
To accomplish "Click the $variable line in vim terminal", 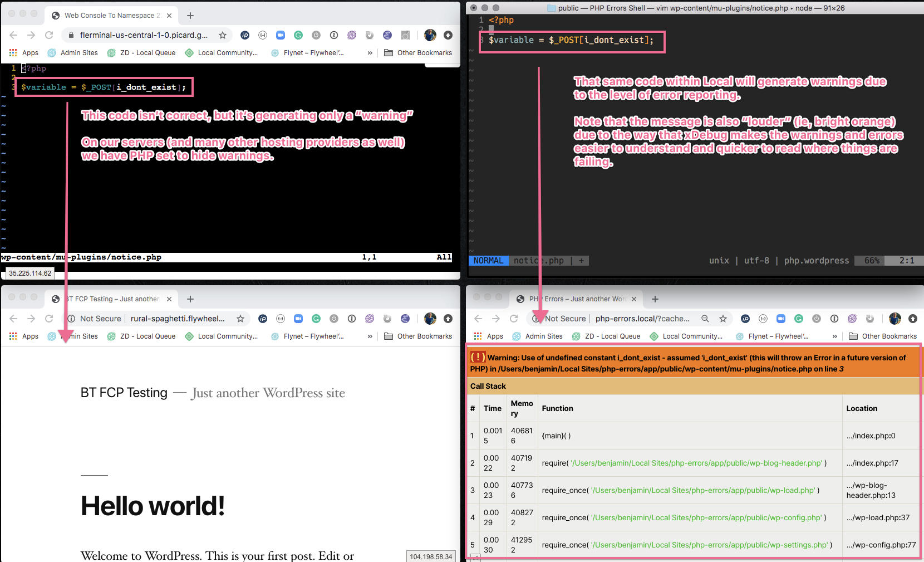I will (571, 40).
